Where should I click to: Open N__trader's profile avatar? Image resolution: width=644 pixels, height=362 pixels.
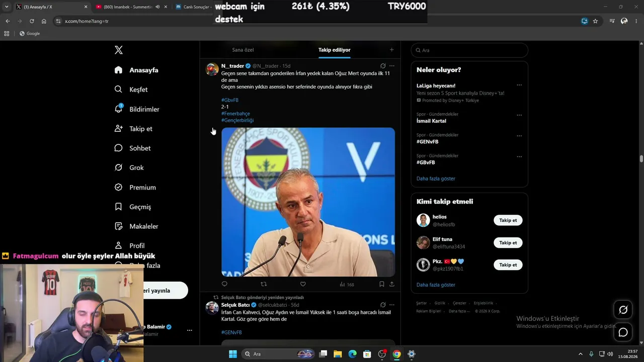(x=212, y=69)
